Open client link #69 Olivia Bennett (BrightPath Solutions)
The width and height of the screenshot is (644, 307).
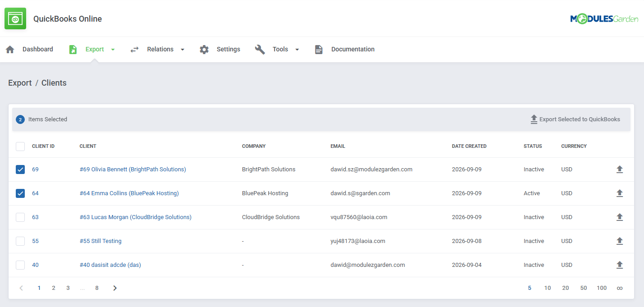(133, 170)
